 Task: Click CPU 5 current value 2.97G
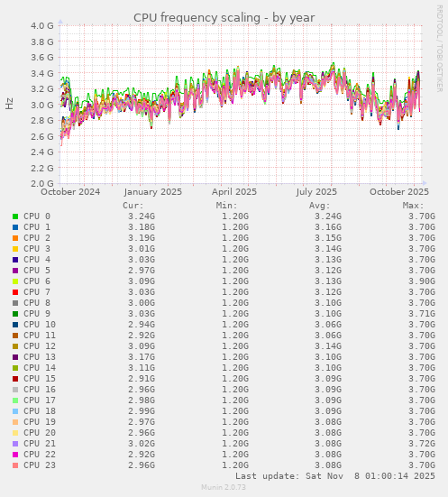[x=142, y=271]
